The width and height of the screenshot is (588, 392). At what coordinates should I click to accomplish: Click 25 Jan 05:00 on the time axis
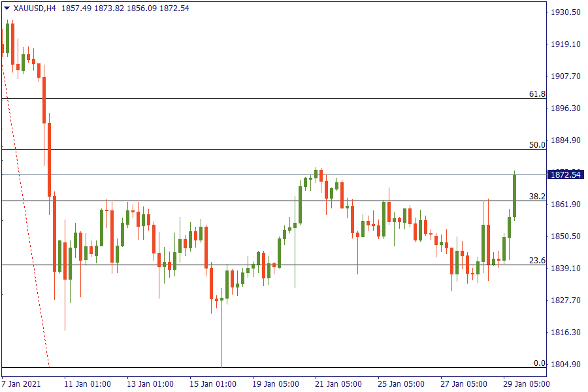click(x=400, y=384)
